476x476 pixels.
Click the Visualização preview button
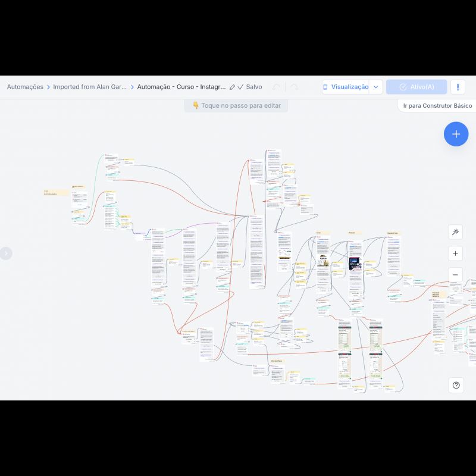point(346,87)
